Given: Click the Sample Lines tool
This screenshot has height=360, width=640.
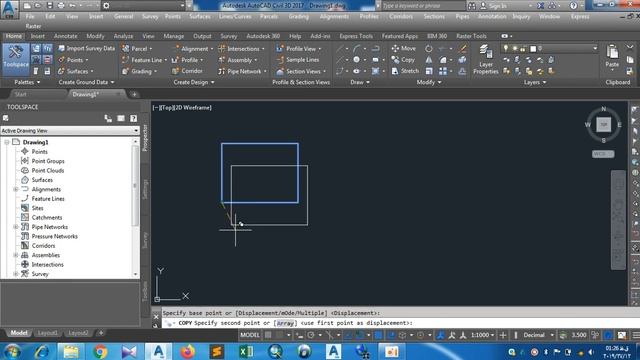Looking at the screenshot, I should point(298,60).
